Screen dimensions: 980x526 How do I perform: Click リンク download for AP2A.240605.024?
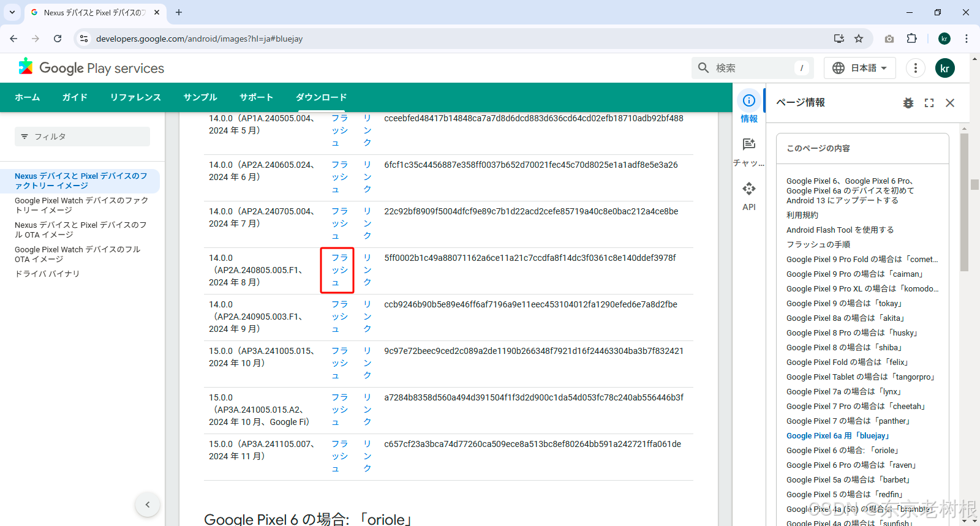(367, 177)
